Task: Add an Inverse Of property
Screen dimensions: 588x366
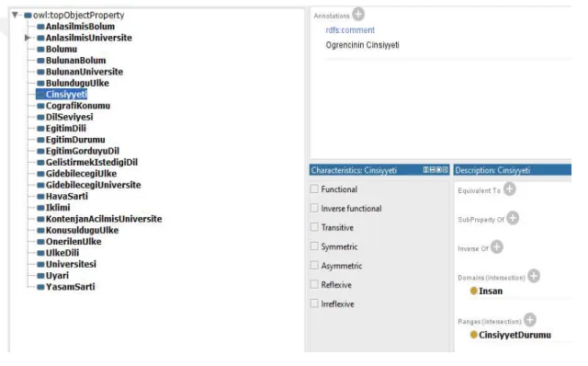Action: point(497,247)
